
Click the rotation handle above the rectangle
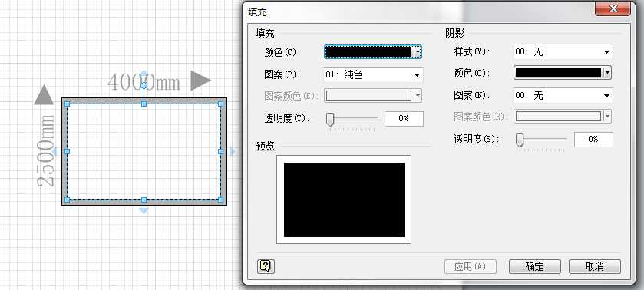144,85
